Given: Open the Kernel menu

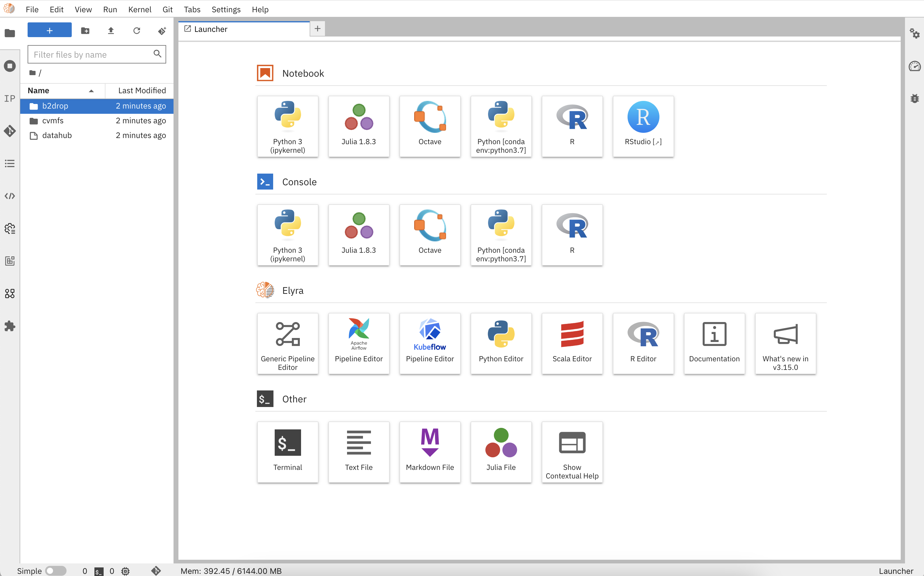Looking at the screenshot, I should (x=139, y=9).
